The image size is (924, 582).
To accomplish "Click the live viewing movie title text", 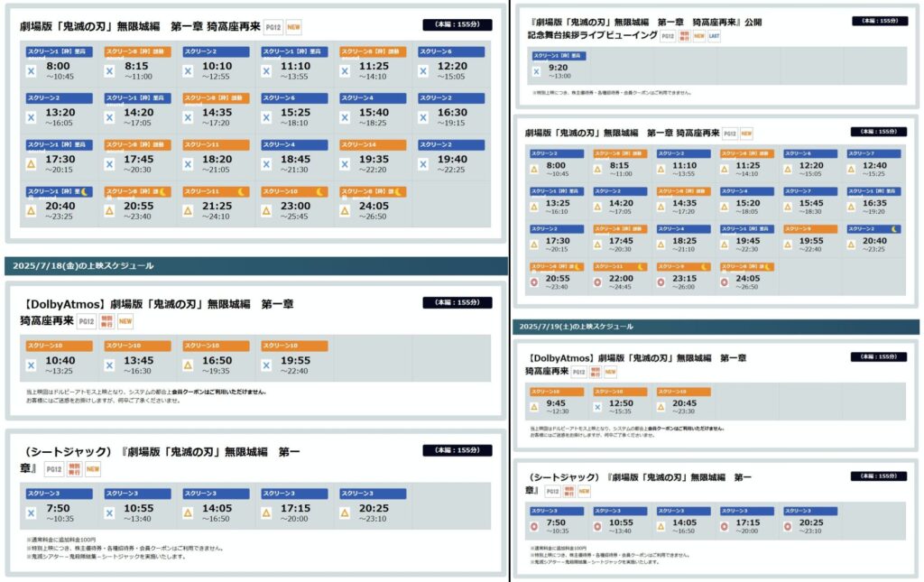I will coord(645,28).
